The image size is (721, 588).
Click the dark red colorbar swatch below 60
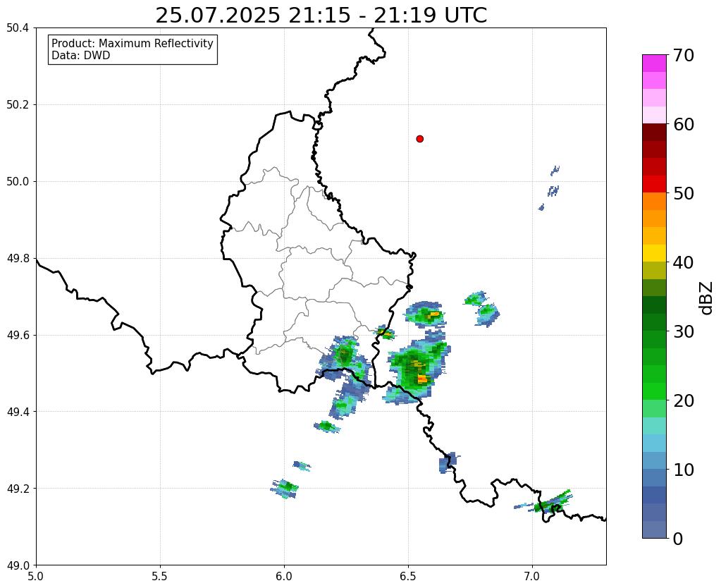pos(654,133)
